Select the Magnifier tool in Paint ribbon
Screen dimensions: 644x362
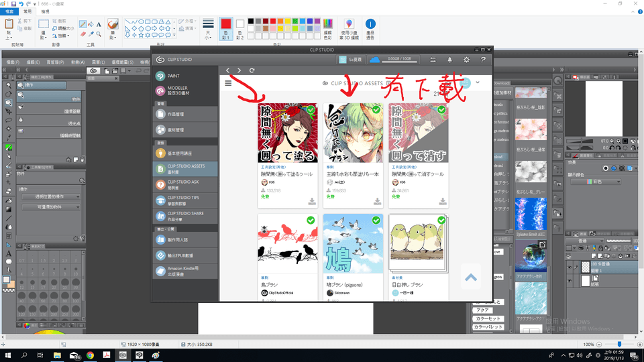[x=99, y=34]
